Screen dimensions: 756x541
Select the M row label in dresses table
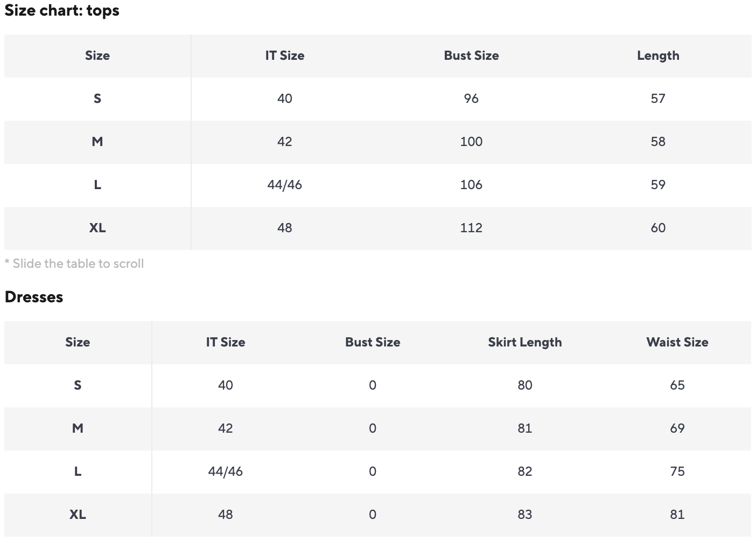pos(78,429)
